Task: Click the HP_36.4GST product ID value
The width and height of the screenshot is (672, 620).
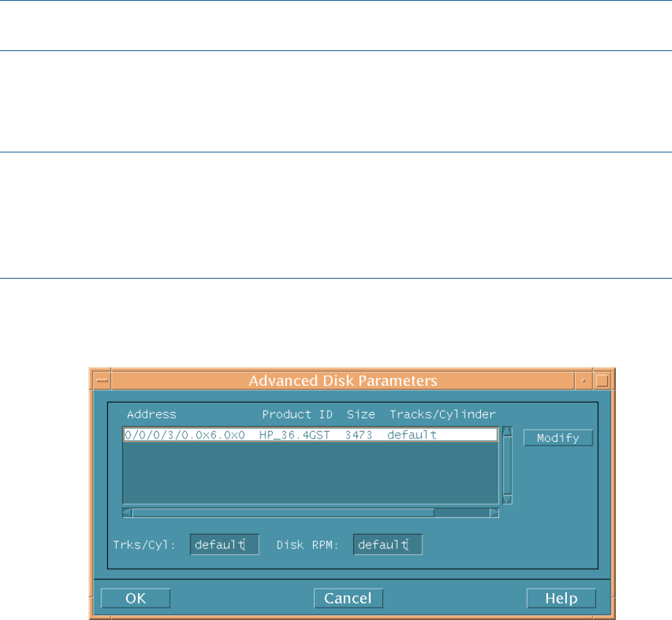Action: tap(295, 435)
